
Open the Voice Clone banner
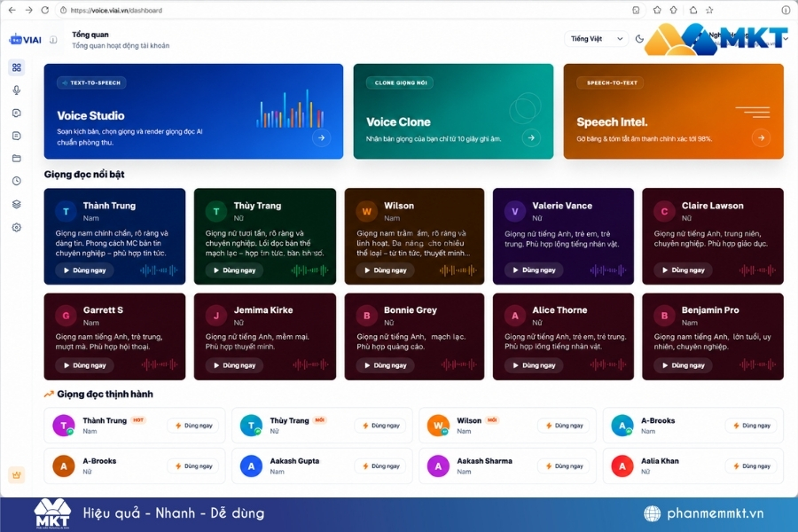click(453, 112)
